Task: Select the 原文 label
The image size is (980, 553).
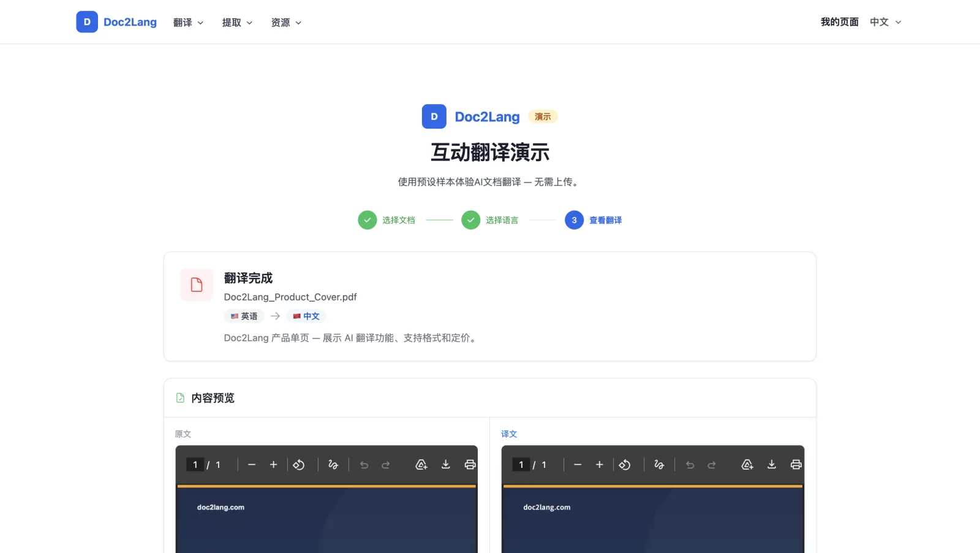Action: [183, 434]
